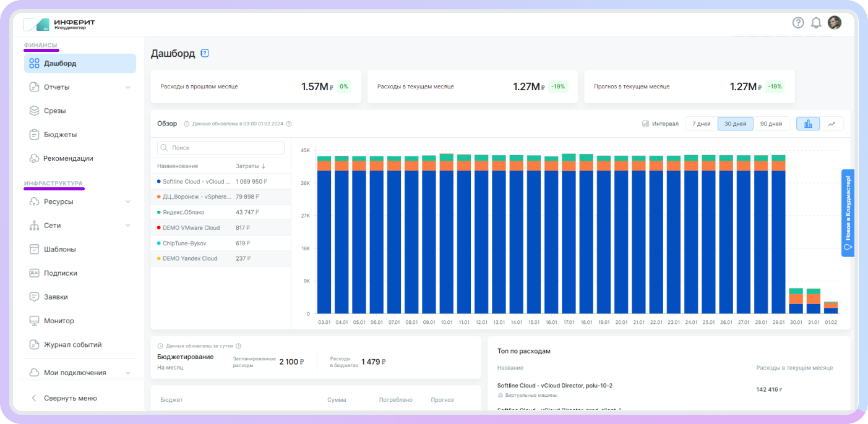Click the info icon beside Дашборд title

(x=205, y=53)
